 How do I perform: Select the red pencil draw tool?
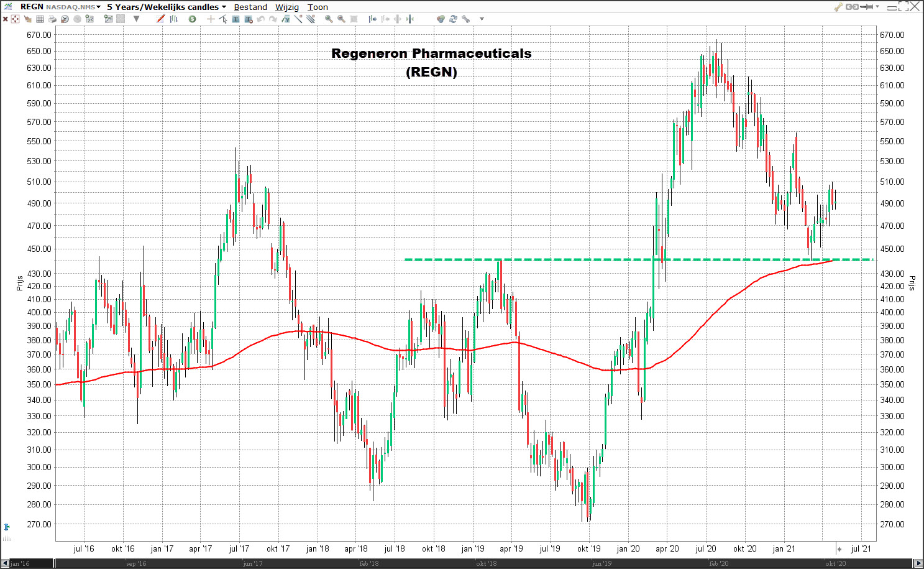[x=160, y=19]
